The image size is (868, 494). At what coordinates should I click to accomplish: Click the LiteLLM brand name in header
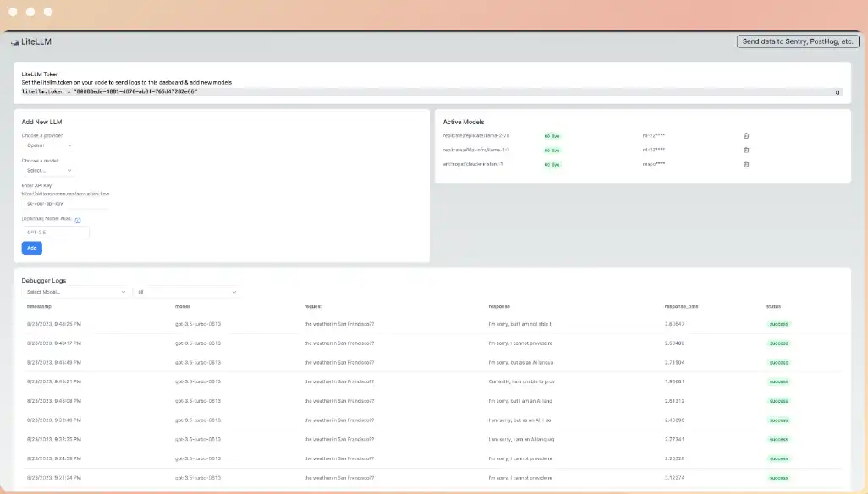36,42
